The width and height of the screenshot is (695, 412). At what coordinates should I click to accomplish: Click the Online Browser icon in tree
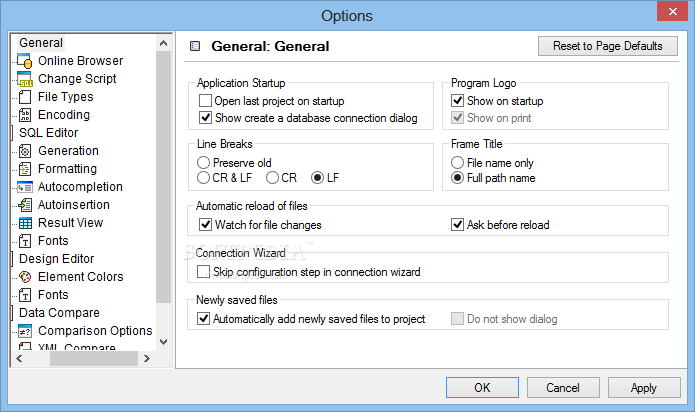[25, 61]
